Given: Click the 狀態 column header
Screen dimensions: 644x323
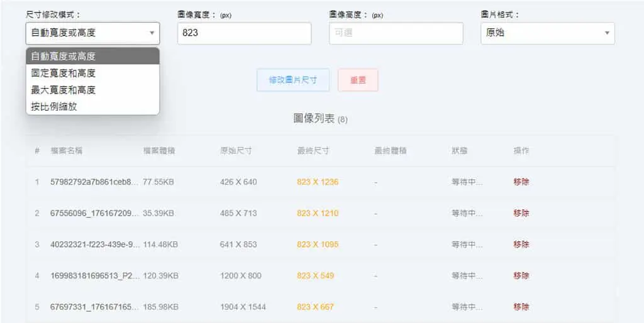Looking at the screenshot, I should (x=459, y=151).
